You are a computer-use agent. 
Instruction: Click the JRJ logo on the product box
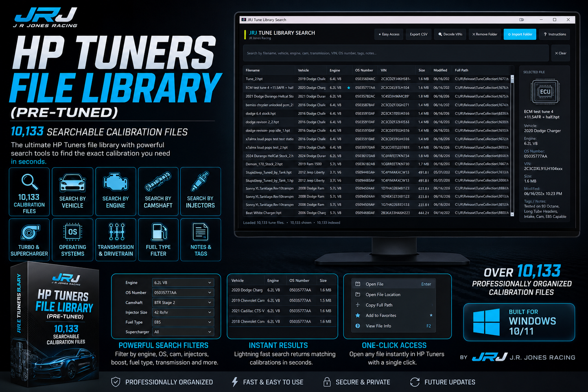coord(66,278)
